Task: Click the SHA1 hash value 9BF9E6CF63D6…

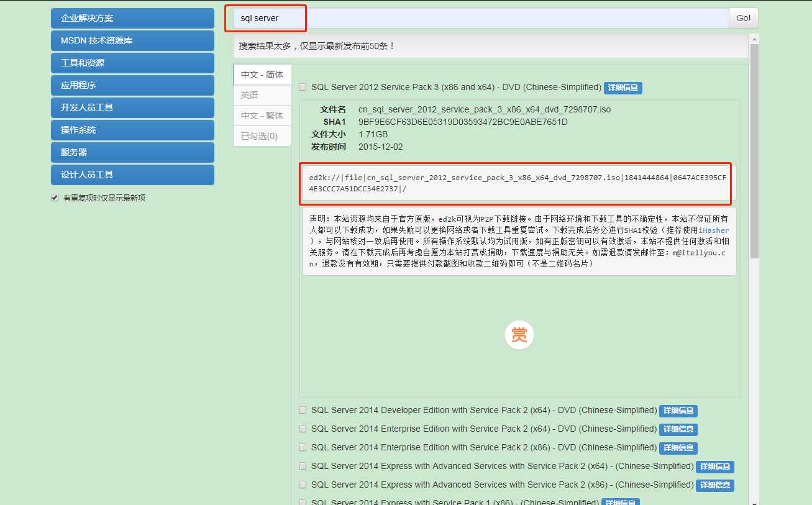Action: pos(463,122)
